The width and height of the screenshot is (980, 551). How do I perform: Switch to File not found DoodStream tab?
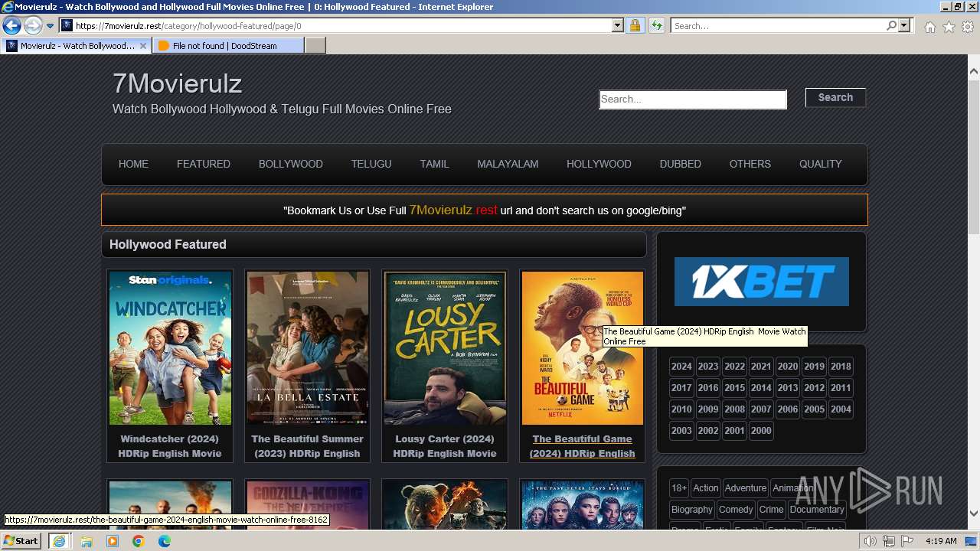coord(228,46)
